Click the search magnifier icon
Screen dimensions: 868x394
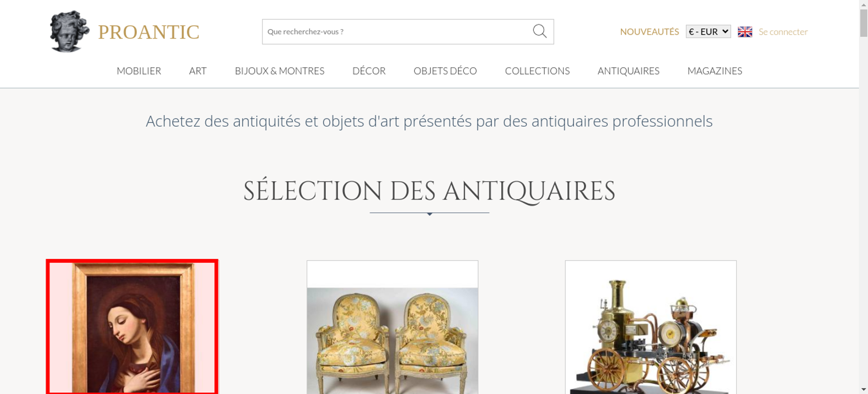click(x=539, y=31)
